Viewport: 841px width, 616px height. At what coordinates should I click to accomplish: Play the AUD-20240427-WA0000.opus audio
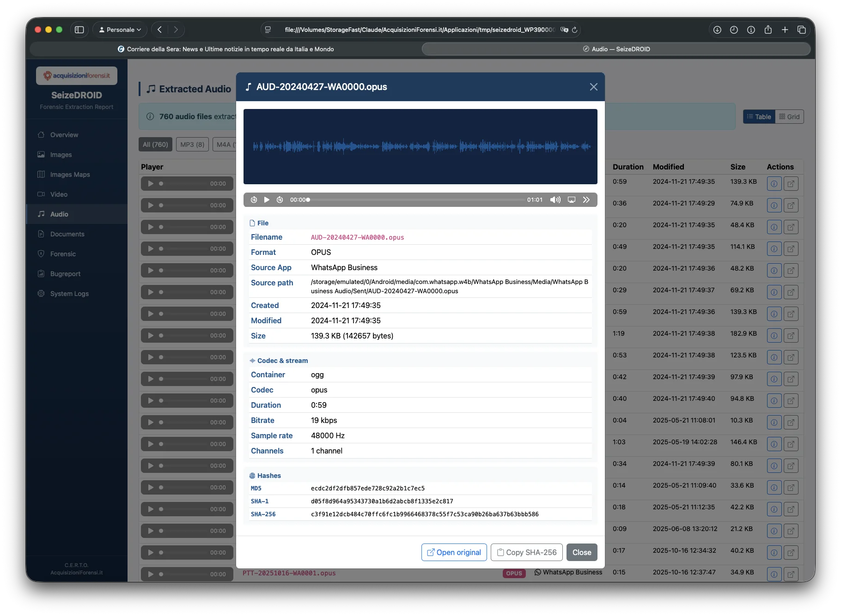(267, 199)
